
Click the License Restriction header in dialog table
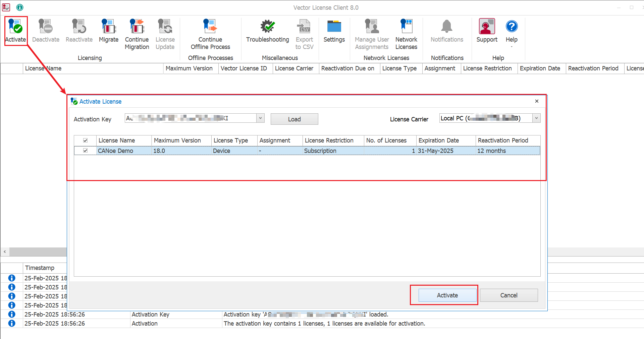(x=333, y=140)
